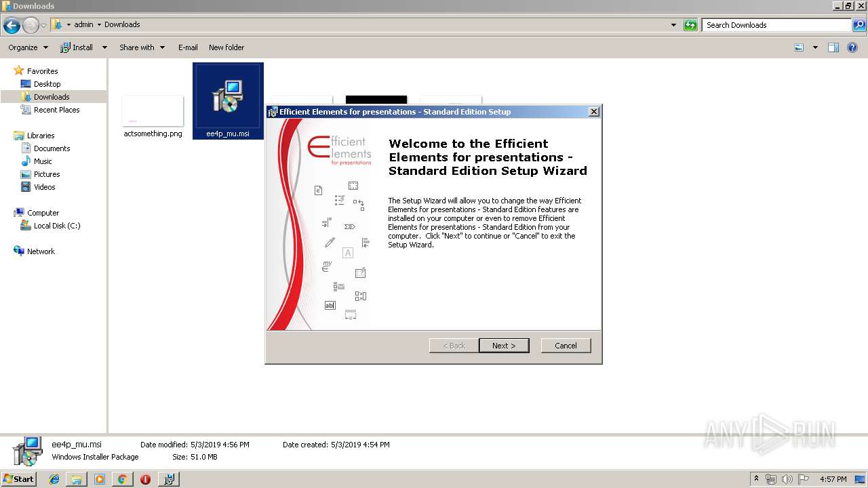Toggle the preview pane icon
The image size is (868, 488).
833,47
